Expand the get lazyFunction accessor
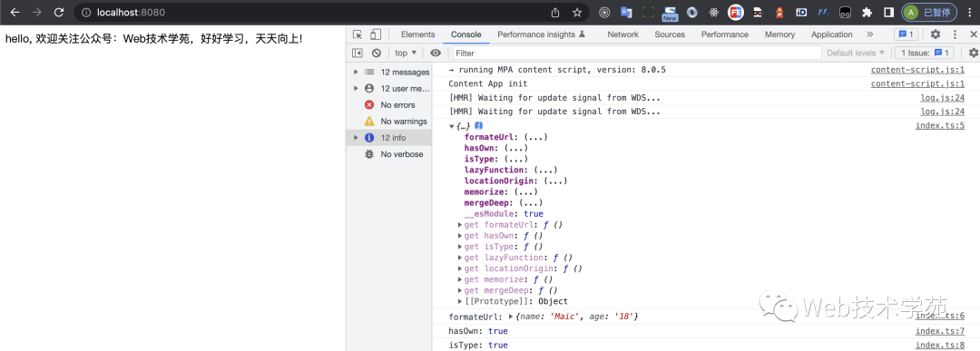The height and width of the screenshot is (351, 980). (x=460, y=258)
